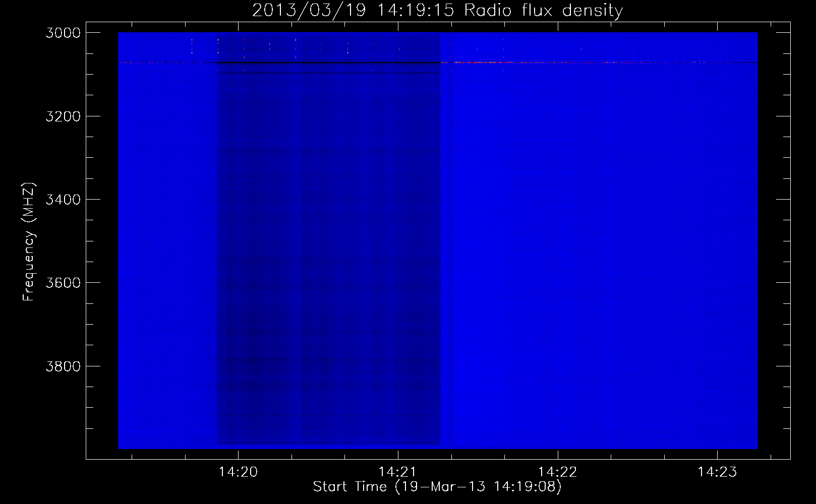
Task: Click the "Start Time (19-Mar-13 14:19:08)" label
Action: [x=437, y=487]
